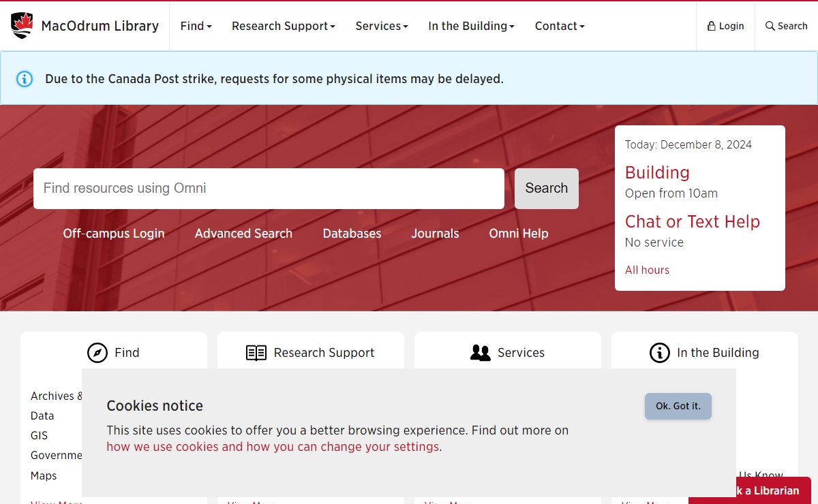View All hours
Screen dimensions: 818x504
pyautogui.click(x=647, y=270)
